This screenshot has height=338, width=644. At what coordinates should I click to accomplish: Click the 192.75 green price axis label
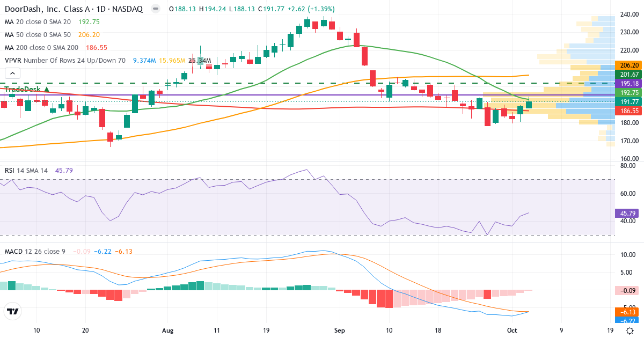629,92
